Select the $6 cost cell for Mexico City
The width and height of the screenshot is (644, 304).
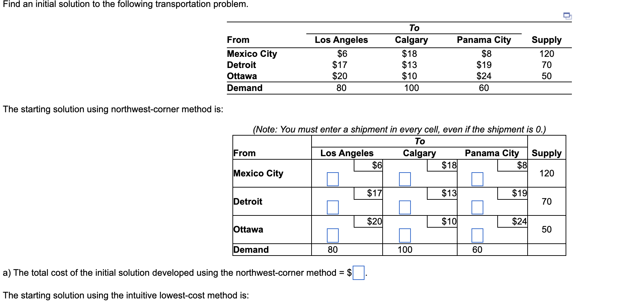377,165
